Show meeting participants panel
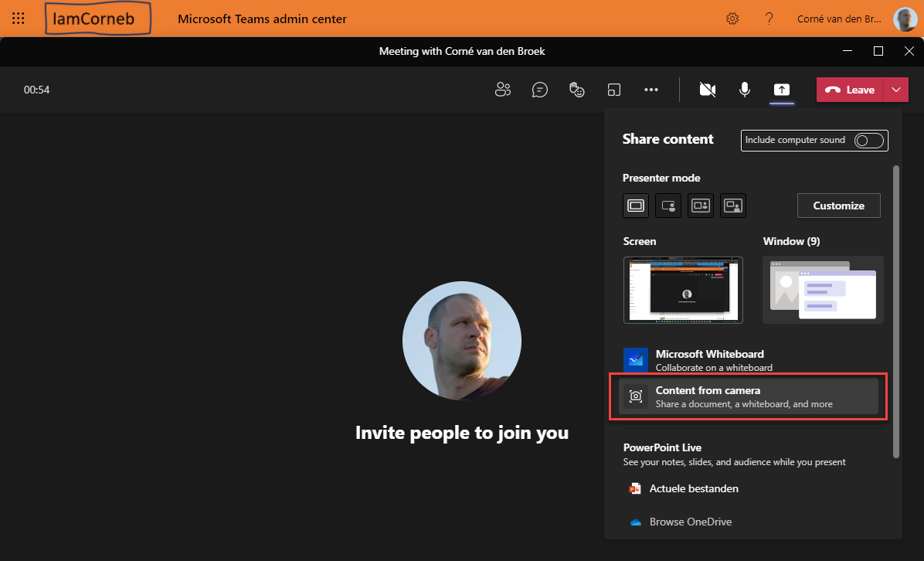924x561 pixels. 503,90
